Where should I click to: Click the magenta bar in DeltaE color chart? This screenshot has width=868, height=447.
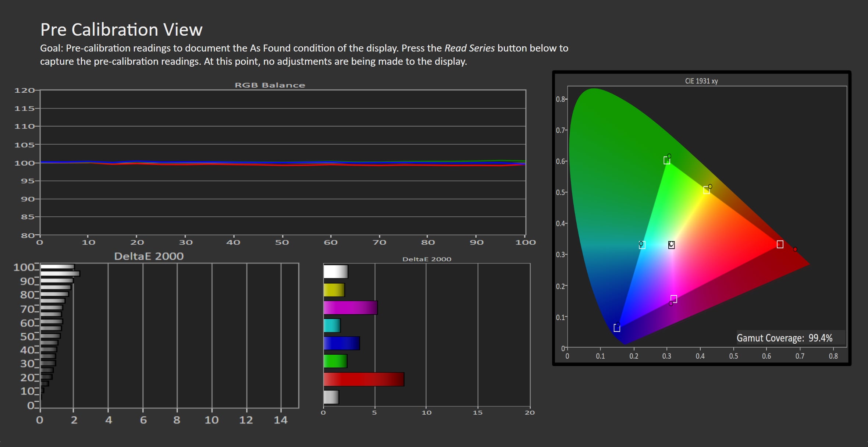351,308
